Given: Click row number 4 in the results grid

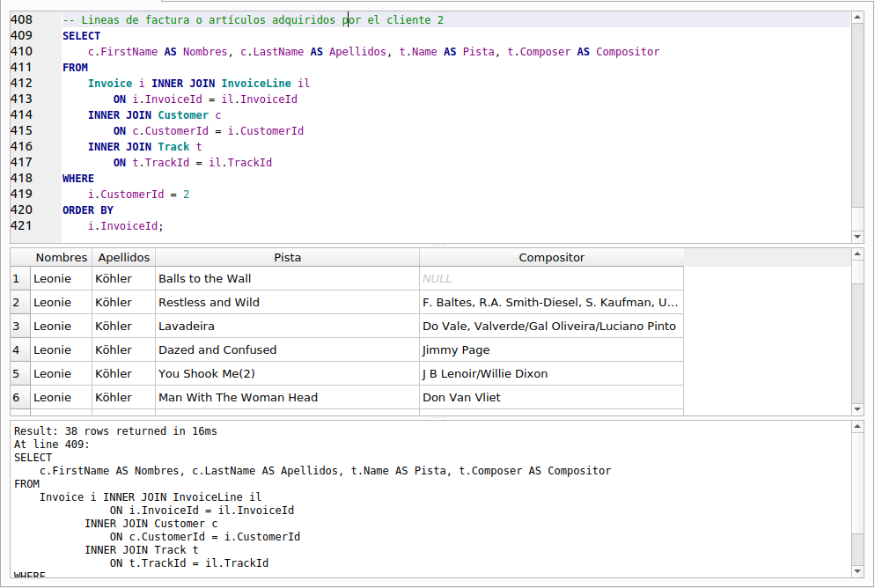Looking at the screenshot, I should click(18, 349).
